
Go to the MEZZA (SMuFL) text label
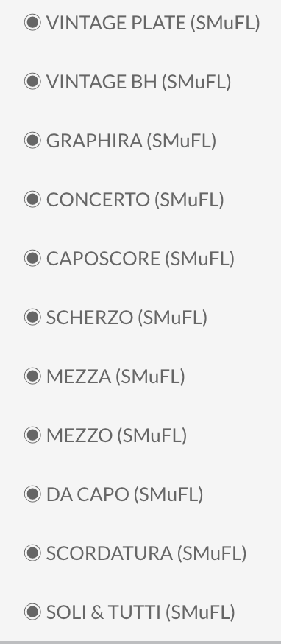115,377
